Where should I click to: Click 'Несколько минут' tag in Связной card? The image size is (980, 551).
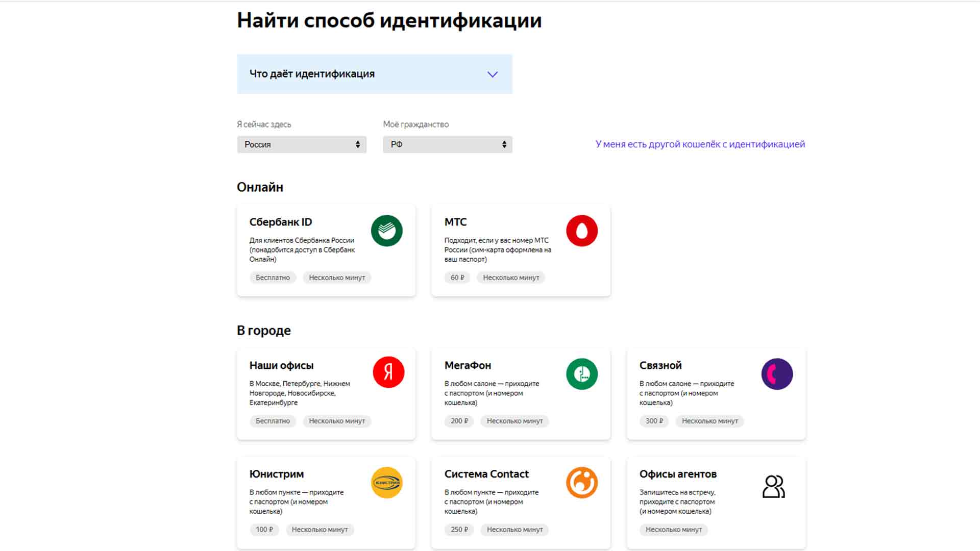[709, 421]
